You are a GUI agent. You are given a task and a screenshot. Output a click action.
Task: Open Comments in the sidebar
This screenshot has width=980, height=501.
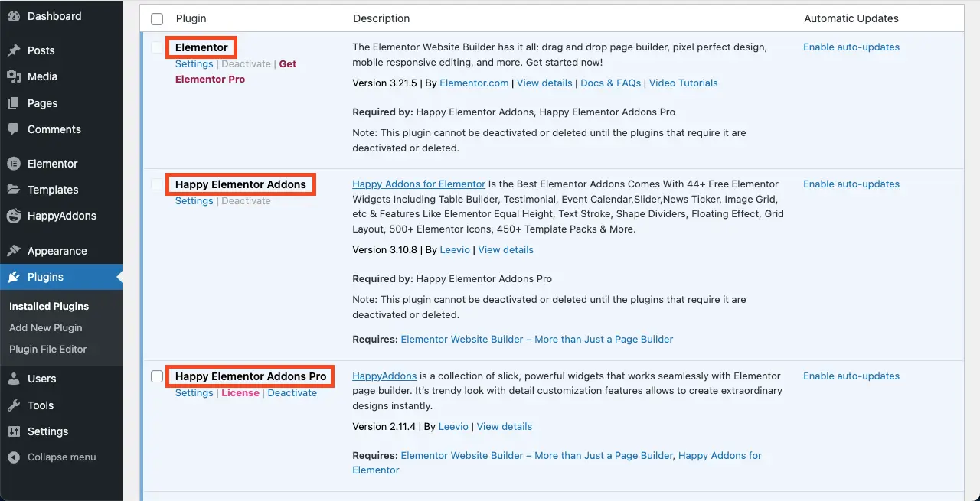tap(61, 129)
